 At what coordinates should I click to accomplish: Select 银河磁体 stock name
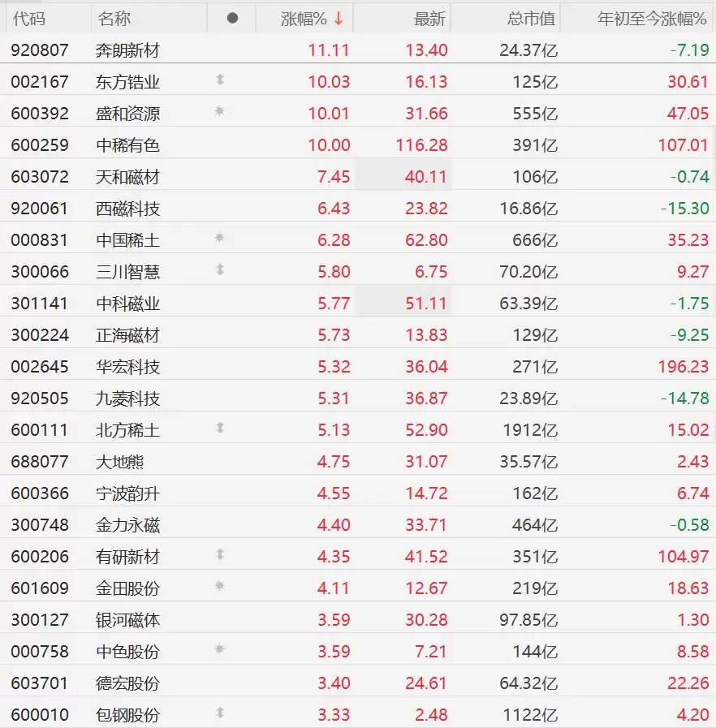pyautogui.click(x=127, y=620)
